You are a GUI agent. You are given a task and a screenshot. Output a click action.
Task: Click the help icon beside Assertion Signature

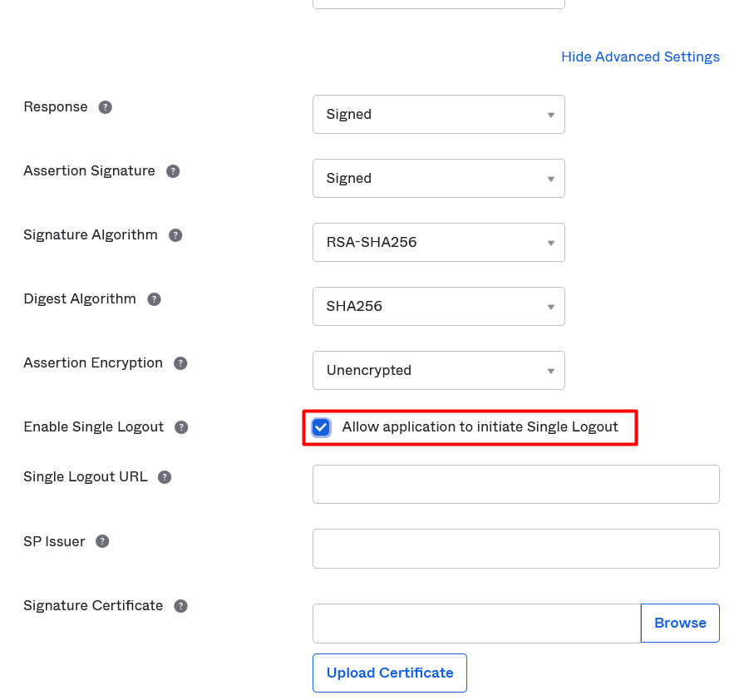pos(173,171)
